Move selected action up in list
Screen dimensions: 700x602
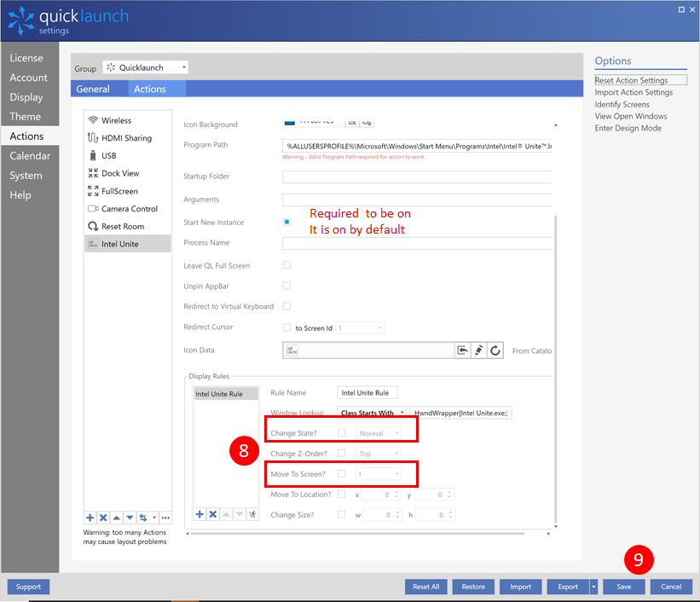pos(117,518)
